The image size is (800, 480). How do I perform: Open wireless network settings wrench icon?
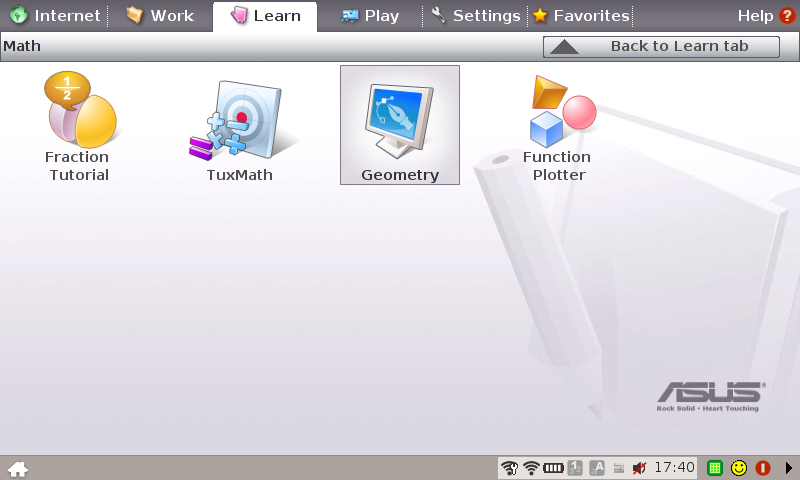(510, 467)
